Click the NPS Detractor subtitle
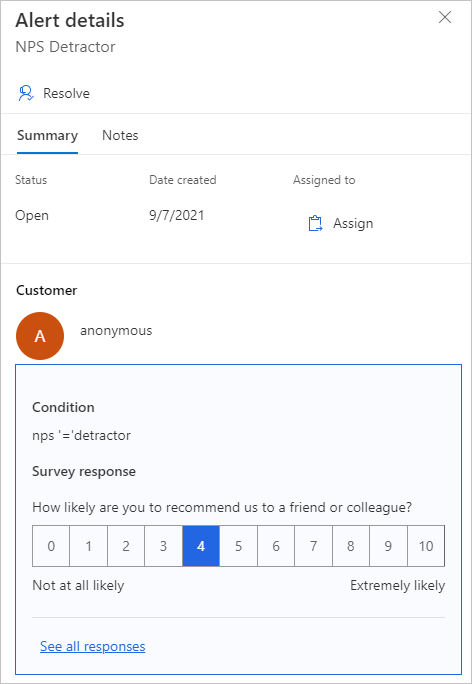The width and height of the screenshot is (472, 684). (x=65, y=47)
